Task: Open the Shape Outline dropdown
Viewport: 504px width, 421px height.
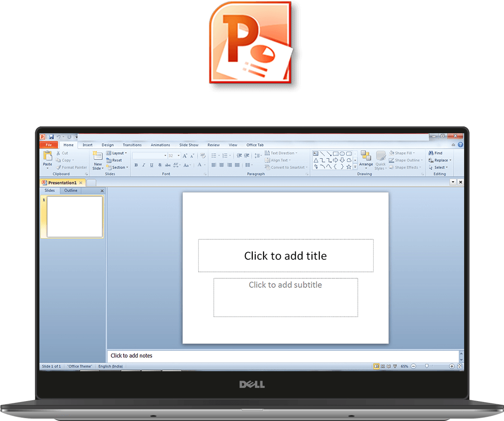Action: click(406, 160)
